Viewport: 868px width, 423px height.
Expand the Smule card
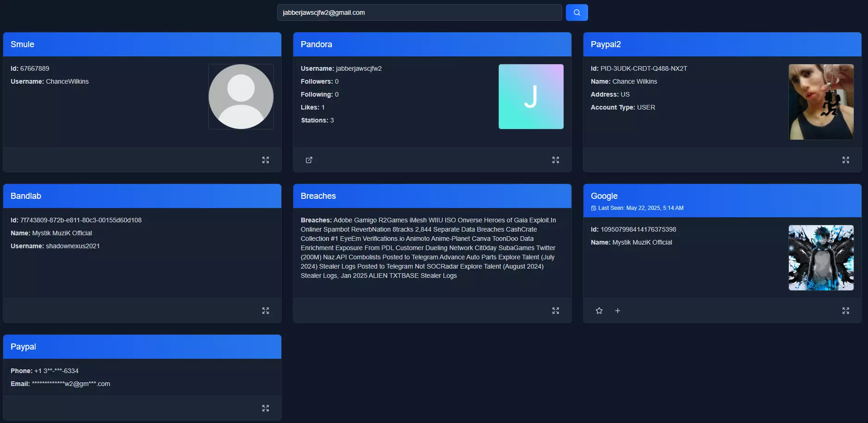(x=266, y=160)
